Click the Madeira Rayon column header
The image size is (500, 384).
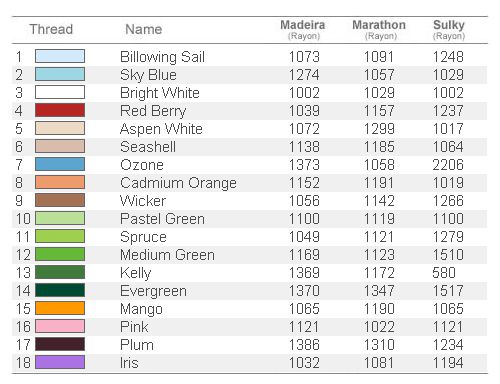pos(303,30)
